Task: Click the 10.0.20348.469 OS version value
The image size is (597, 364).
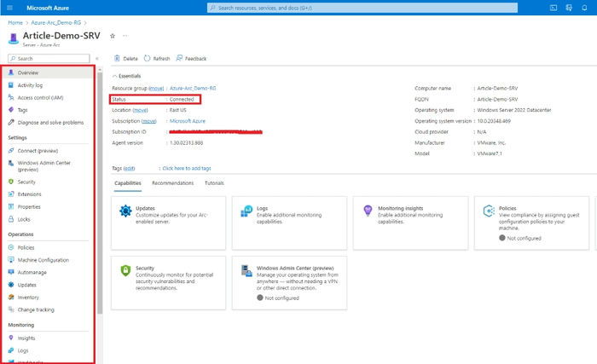Action: pyautogui.click(x=494, y=121)
